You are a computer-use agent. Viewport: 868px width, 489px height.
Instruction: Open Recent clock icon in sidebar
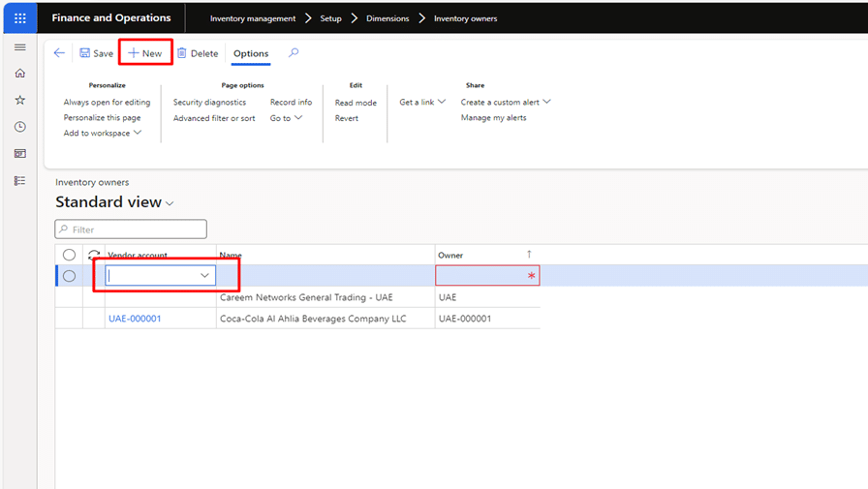click(x=20, y=127)
